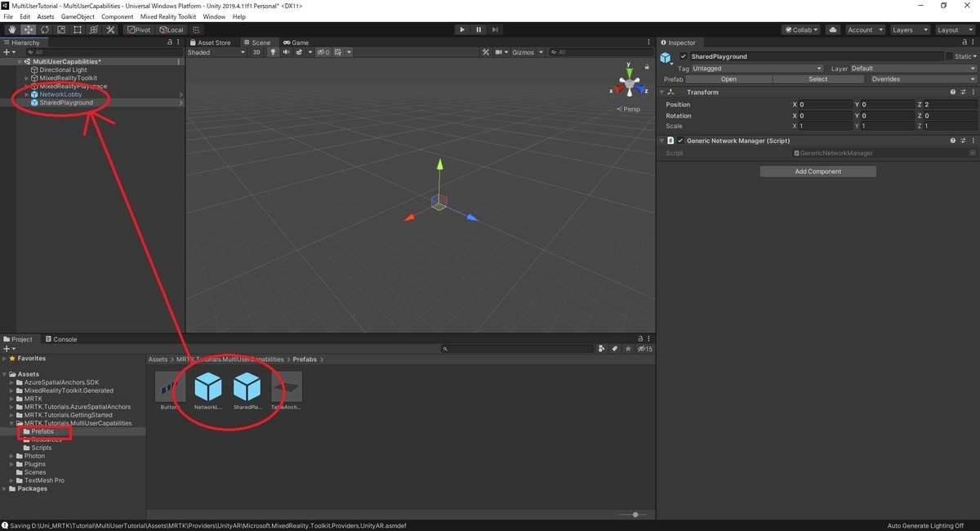Toggle grid visibility icon in Scene
The image size is (980, 531).
[338, 52]
